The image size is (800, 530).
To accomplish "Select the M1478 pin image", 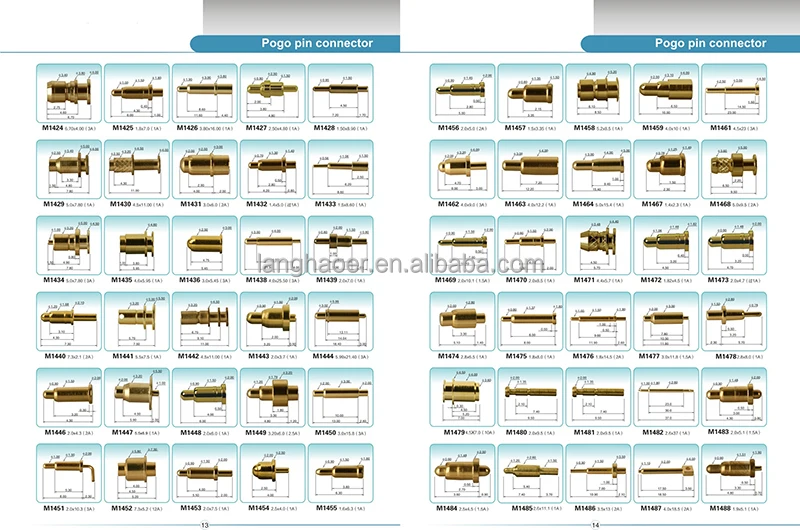I will click(x=734, y=321).
